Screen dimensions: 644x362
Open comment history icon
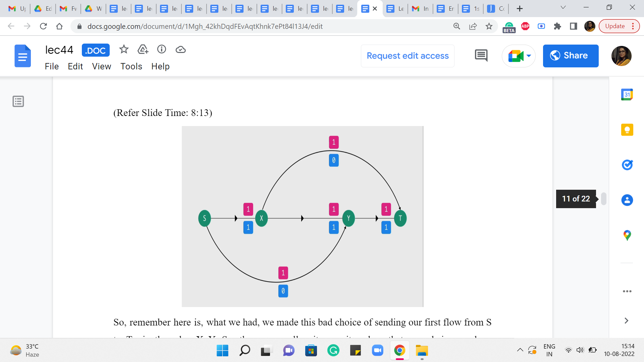(x=481, y=56)
